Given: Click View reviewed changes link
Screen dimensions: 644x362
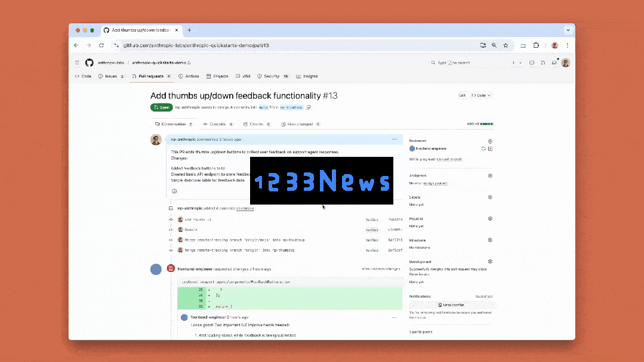Looking at the screenshot, I should click(x=381, y=269).
